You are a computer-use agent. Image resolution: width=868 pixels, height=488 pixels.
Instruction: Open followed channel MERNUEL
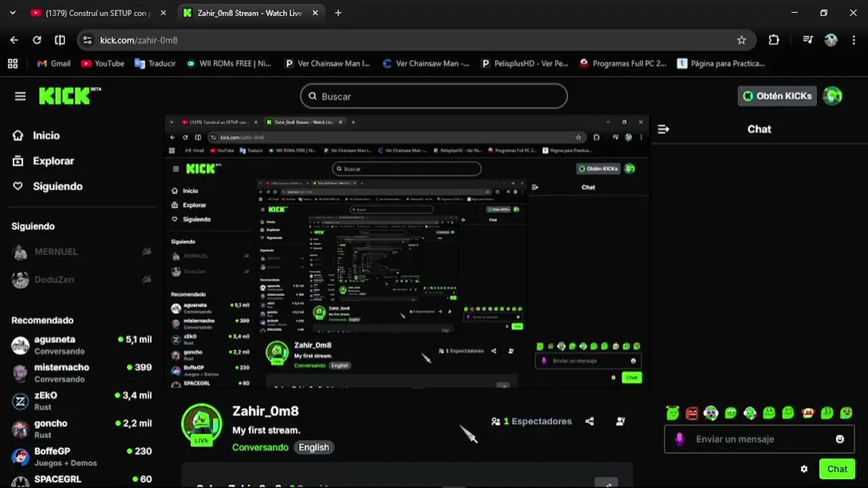(x=81, y=251)
